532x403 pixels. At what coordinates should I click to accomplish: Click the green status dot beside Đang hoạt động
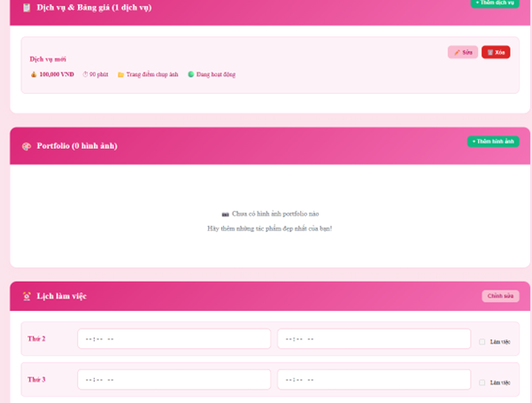pos(190,74)
